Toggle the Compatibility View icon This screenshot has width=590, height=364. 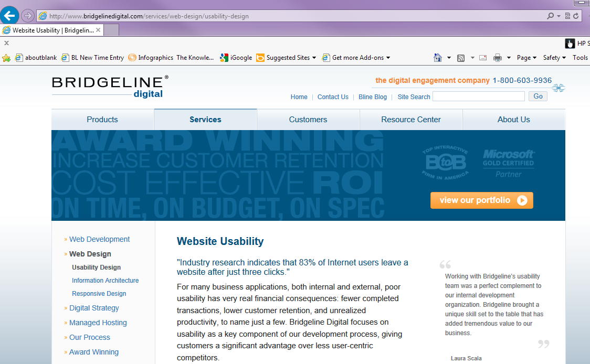(x=567, y=16)
